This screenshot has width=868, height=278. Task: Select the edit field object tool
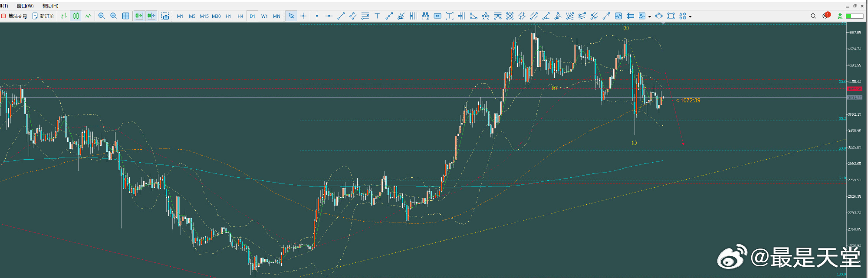(631, 16)
